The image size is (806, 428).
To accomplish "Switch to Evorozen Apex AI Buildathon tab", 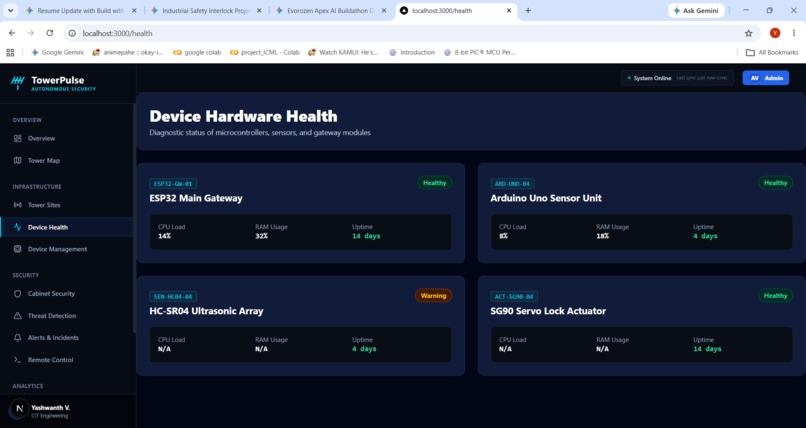I will click(x=331, y=10).
